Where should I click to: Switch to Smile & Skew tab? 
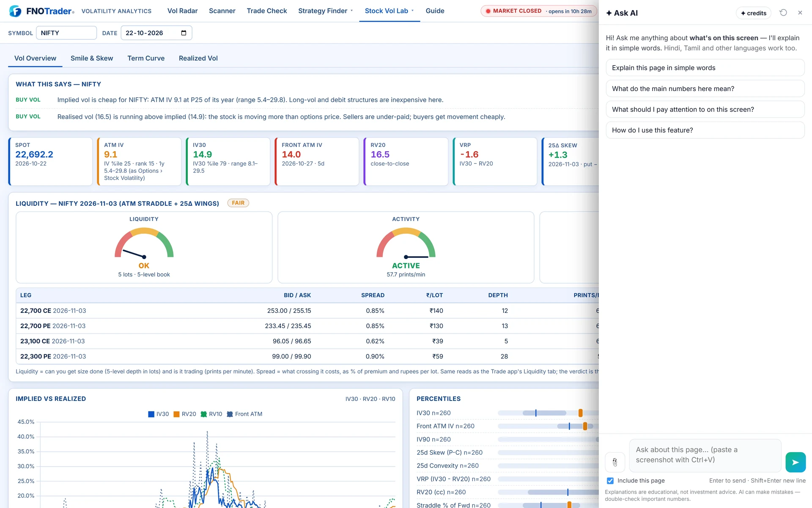coord(92,58)
